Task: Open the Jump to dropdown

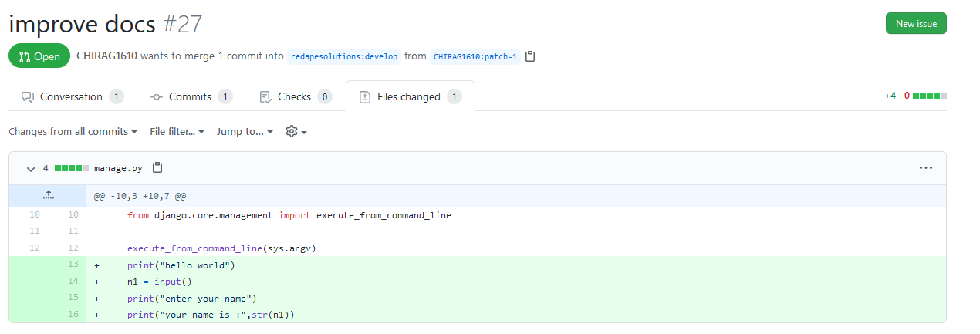Action: coord(245,132)
